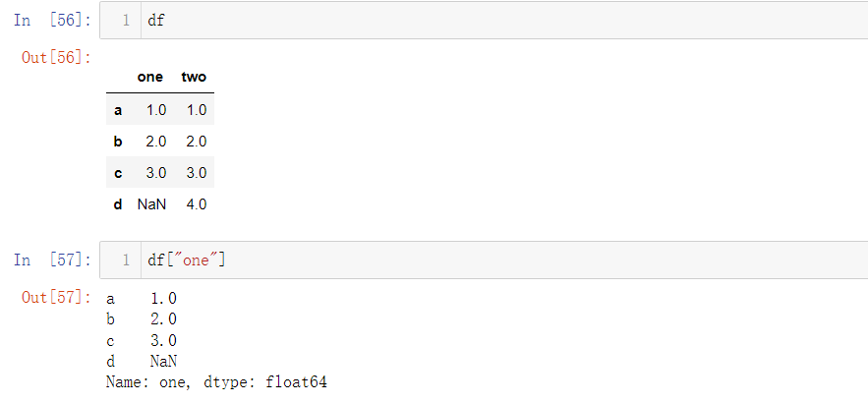Click the Out[56] output prompt
Image resolution: width=868 pixels, height=404 pixels.
point(56,57)
